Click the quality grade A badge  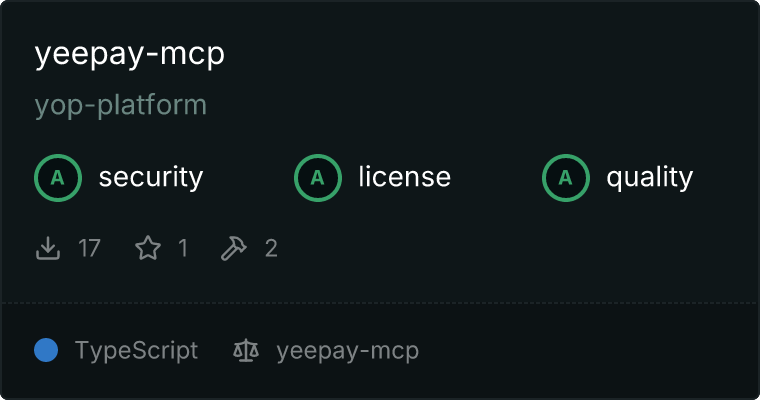566,178
